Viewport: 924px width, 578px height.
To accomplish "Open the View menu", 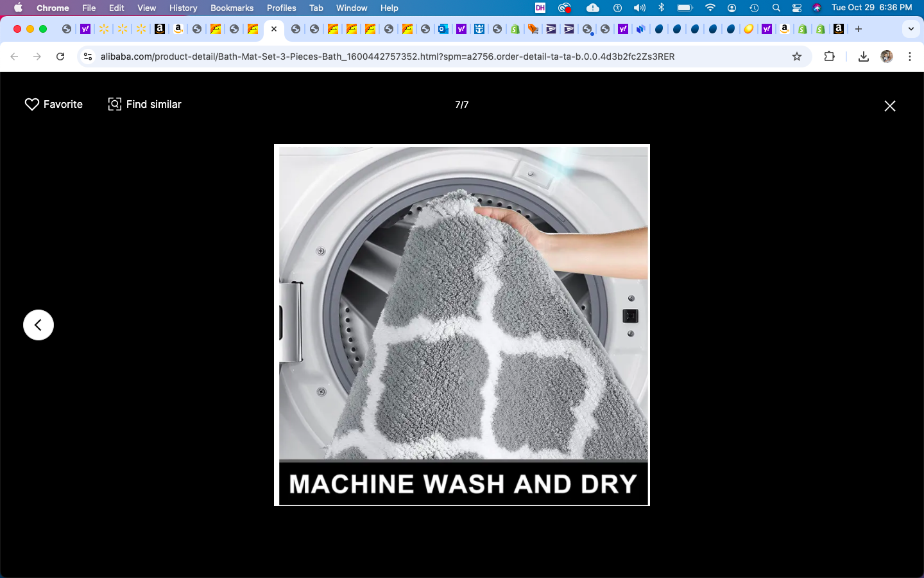I will coord(147,8).
